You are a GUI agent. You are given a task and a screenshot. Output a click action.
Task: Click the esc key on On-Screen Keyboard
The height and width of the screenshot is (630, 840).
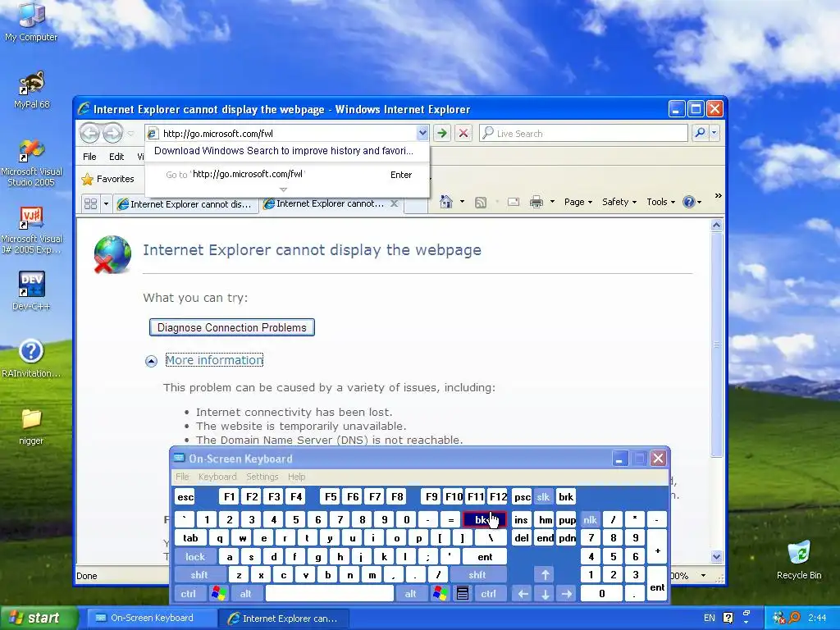(185, 497)
